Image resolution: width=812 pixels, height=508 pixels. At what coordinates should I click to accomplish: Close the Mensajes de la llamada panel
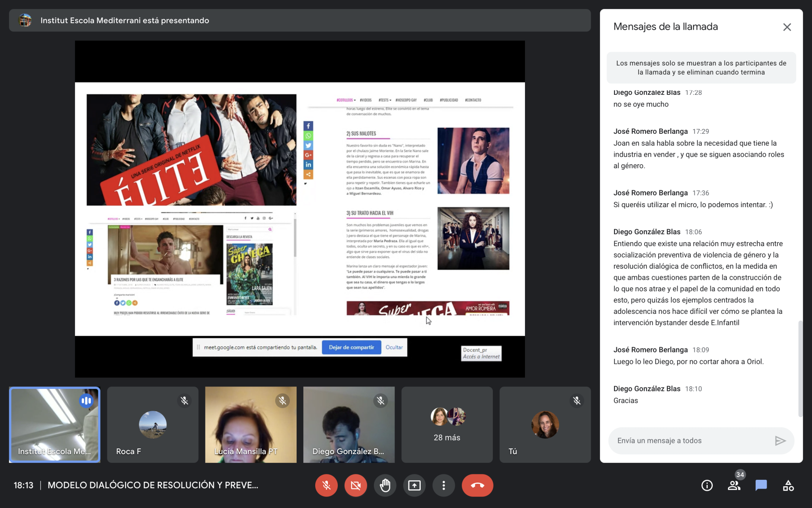(787, 27)
